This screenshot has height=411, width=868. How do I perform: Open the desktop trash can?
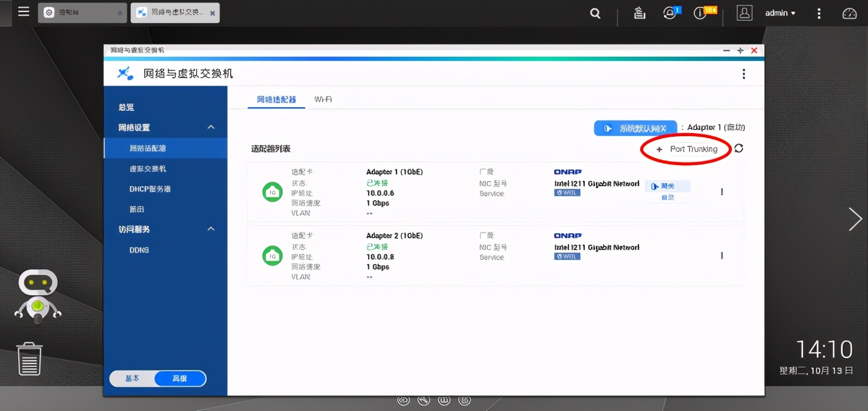(x=30, y=359)
